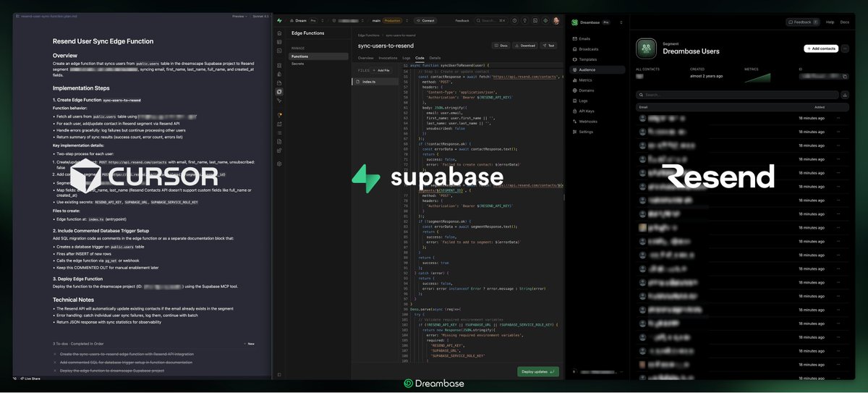Select Functions in Supabase Manage menu
Image resolution: width=868 pixels, height=393 pixels.
318,56
